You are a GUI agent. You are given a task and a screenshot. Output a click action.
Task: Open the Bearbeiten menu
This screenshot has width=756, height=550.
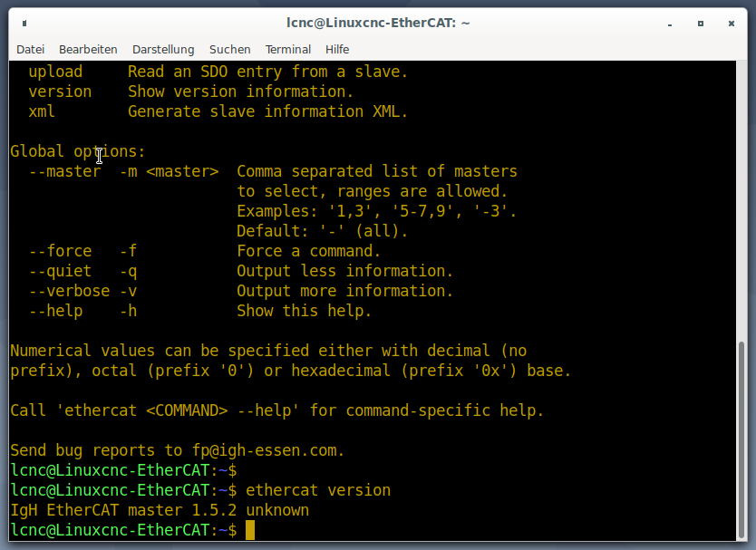click(x=88, y=50)
